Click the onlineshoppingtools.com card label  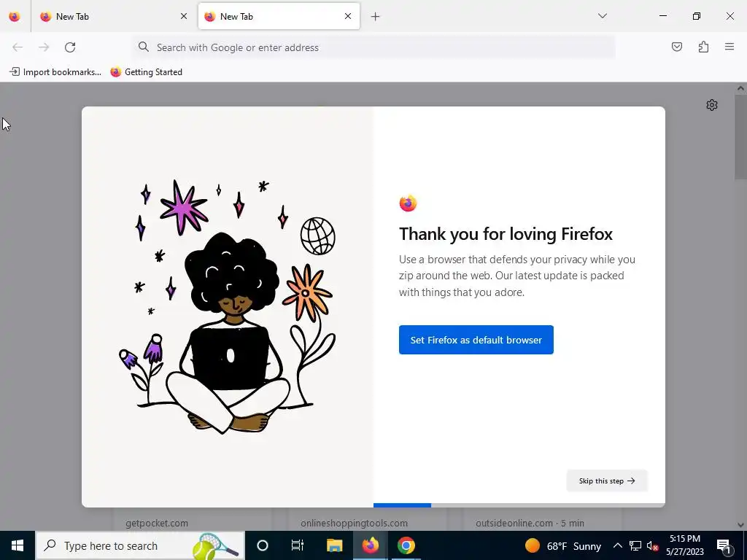(354, 524)
